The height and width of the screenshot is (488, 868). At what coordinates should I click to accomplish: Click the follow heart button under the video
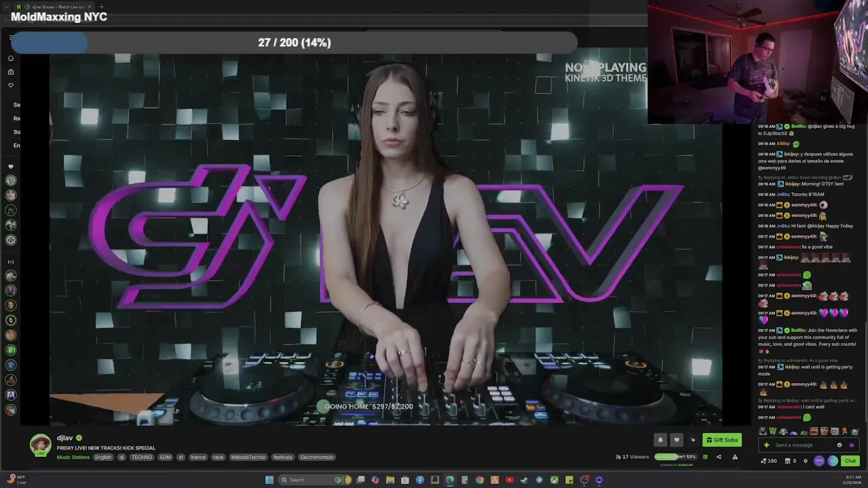[676, 440]
